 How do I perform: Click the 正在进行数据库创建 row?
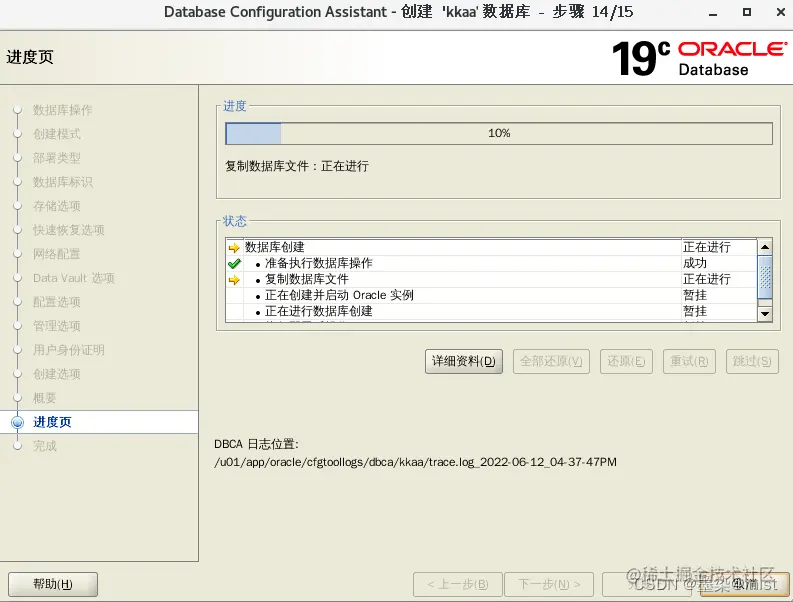pos(491,311)
